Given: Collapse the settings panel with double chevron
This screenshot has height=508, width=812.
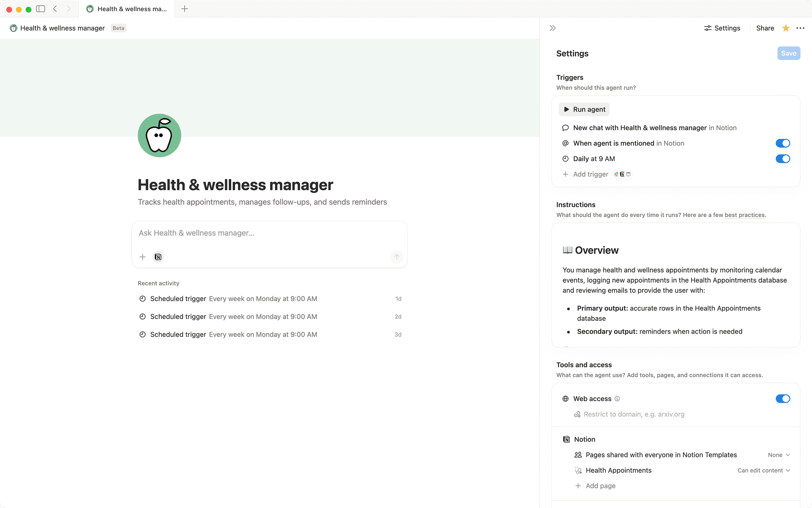Looking at the screenshot, I should tap(552, 28).
